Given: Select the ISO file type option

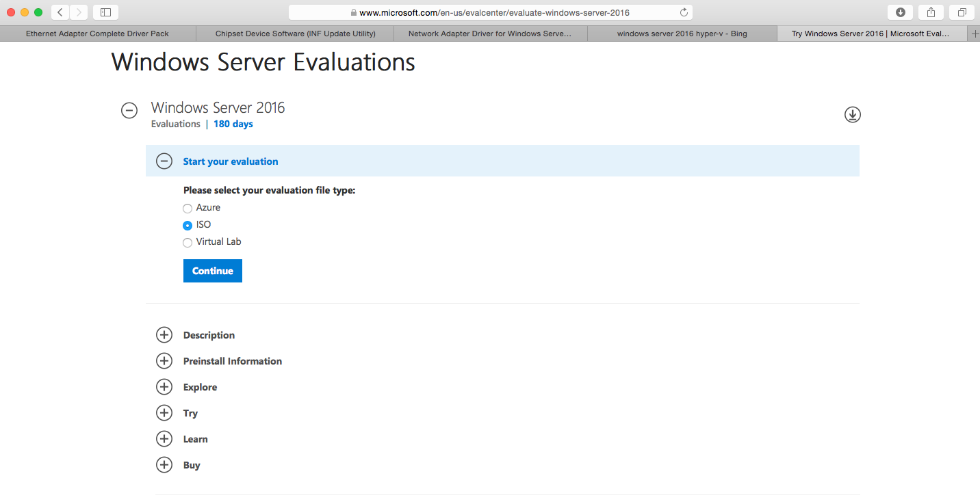Looking at the screenshot, I should click(x=188, y=225).
